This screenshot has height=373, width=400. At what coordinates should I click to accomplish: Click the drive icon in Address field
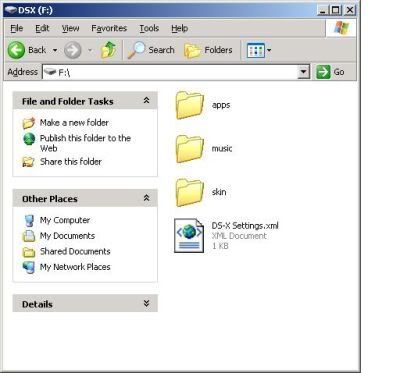coord(50,72)
